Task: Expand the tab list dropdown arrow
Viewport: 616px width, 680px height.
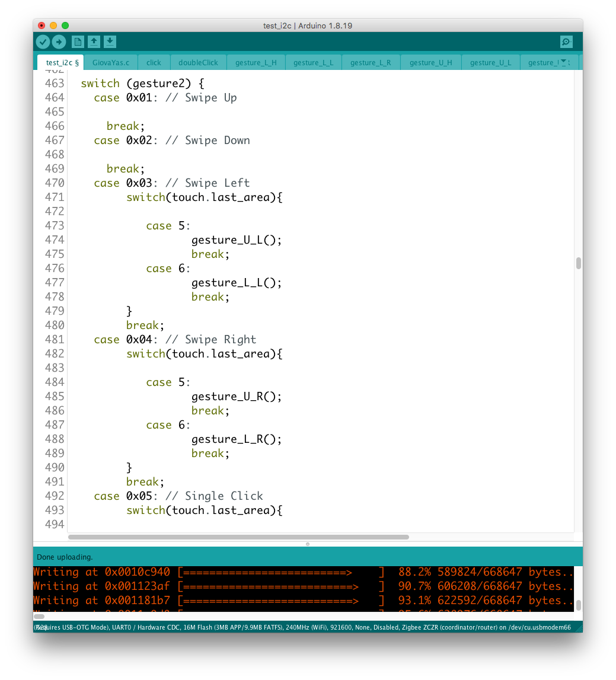Action: click(563, 62)
